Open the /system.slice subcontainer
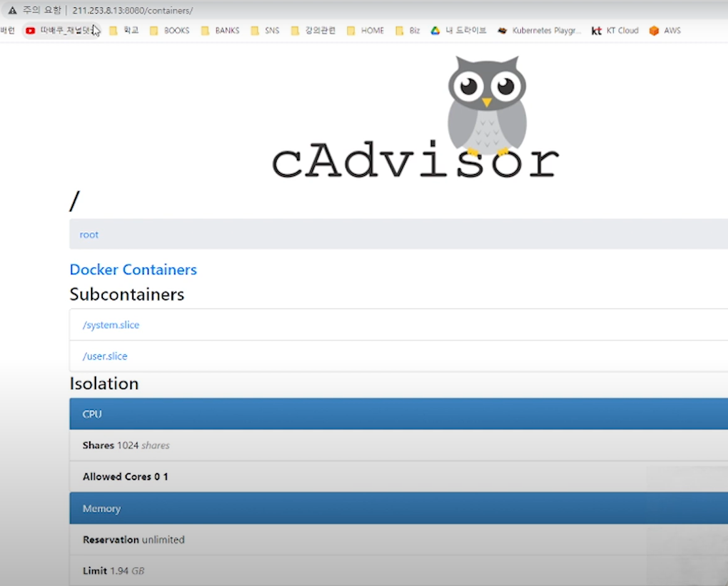 (111, 325)
